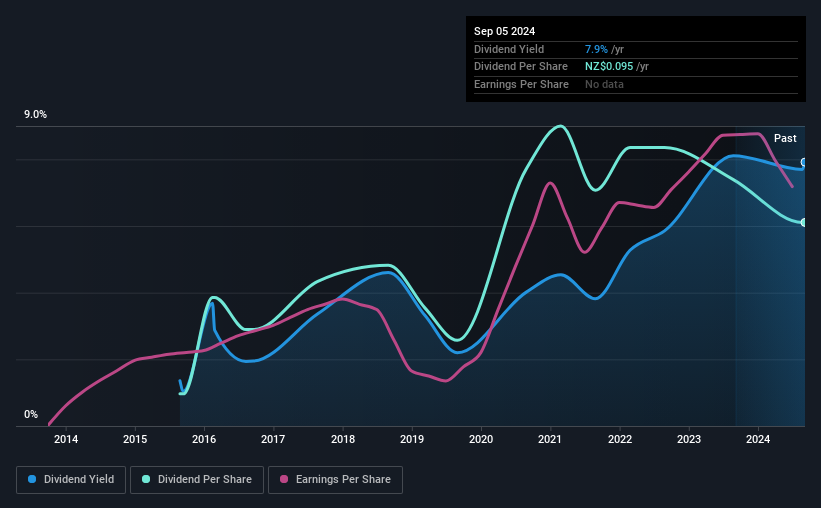Click the 9.0% y-axis label
This screenshot has width=821, height=508.
(x=36, y=115)
